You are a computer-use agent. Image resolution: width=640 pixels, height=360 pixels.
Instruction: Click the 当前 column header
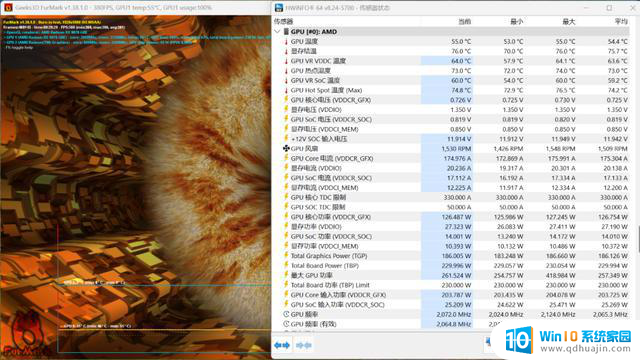click(x=464, y=21)
